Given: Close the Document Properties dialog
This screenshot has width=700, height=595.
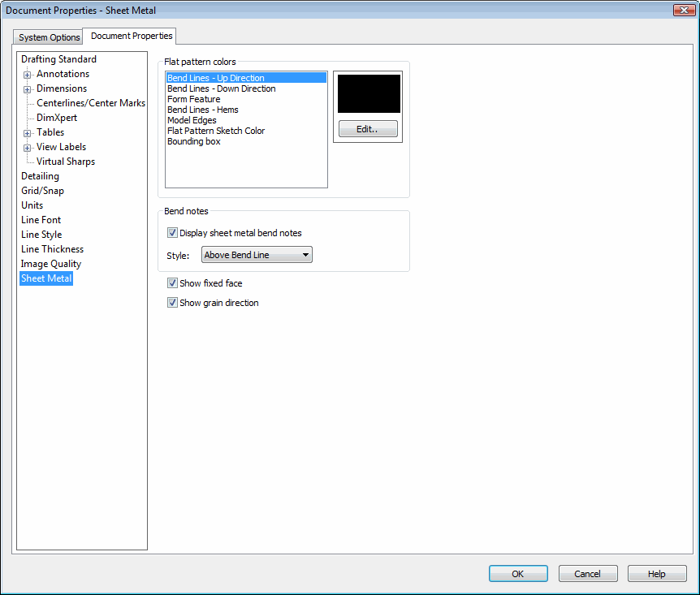Looking at the screenshot, I should point(684,10).
